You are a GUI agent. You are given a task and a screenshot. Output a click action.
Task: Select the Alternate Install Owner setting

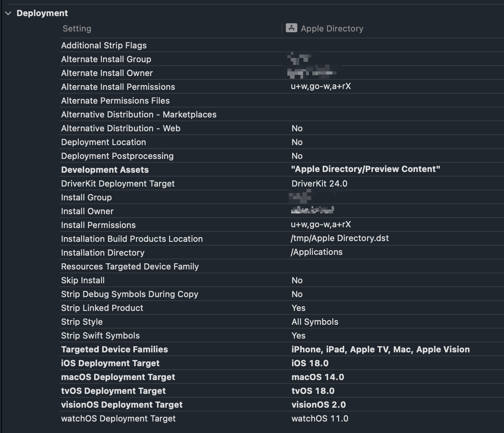[107, 73]
